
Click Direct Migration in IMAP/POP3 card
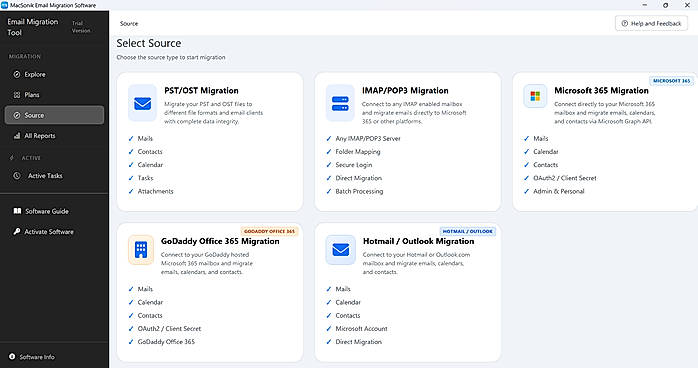pyautogui.click(x=359, y=178)
